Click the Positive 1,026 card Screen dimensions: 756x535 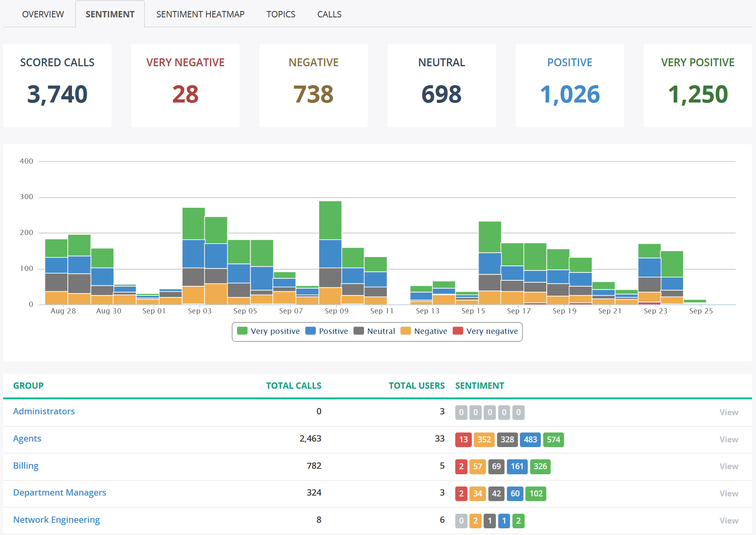[x=570, y=85]
